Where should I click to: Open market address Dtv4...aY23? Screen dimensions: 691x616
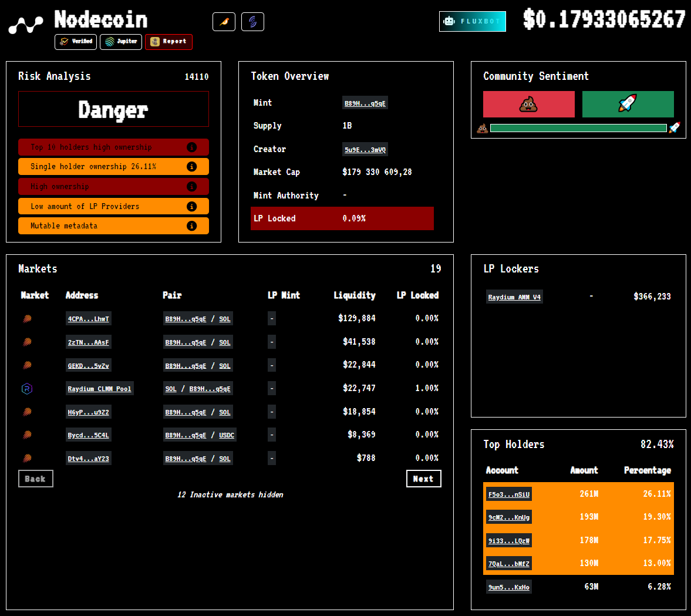point(88,459)
